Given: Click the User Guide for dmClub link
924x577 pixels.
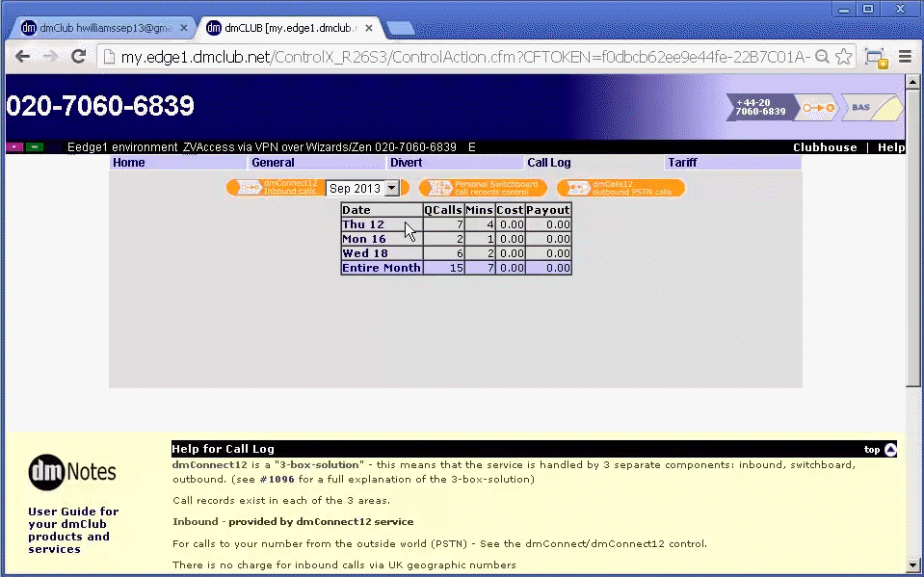Looking at the screenshot, I should tap(73, 530).
